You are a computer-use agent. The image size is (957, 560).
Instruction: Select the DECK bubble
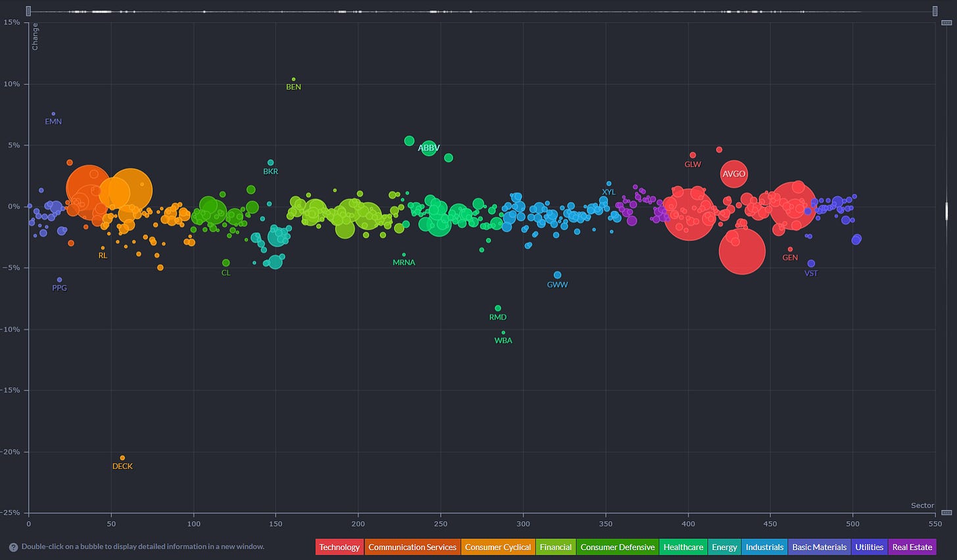click(x=122, y=458)
